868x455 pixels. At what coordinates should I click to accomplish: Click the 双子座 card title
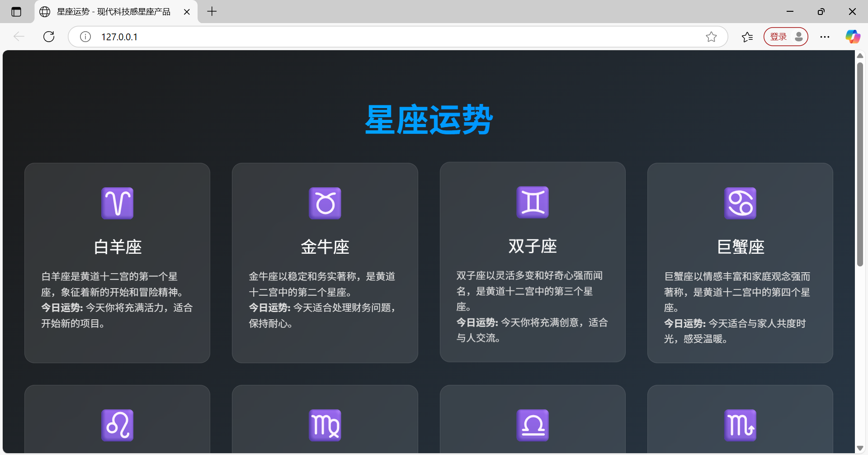point(533,246)
